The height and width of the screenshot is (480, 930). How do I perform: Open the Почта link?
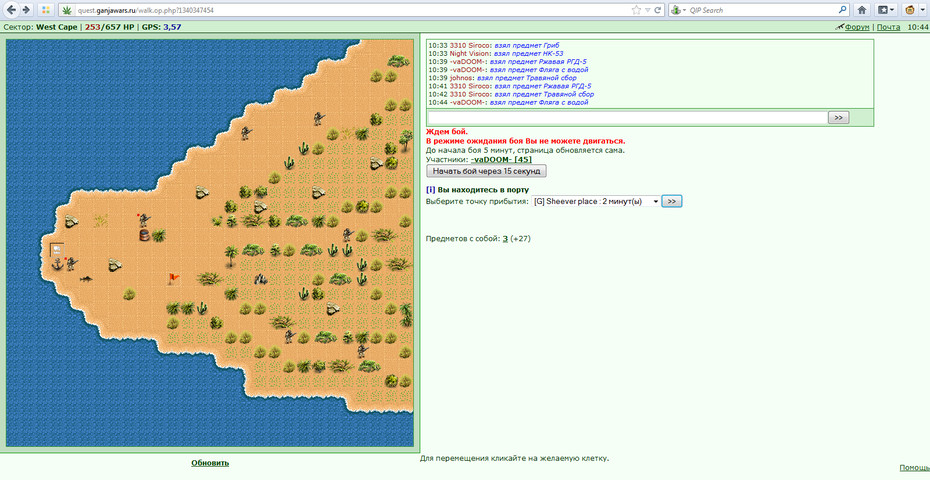pyautogui.click(x=888, y=27)
